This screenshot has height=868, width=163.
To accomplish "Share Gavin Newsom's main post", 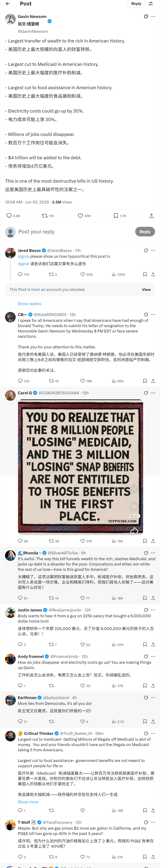I will [x=152, y=216].
